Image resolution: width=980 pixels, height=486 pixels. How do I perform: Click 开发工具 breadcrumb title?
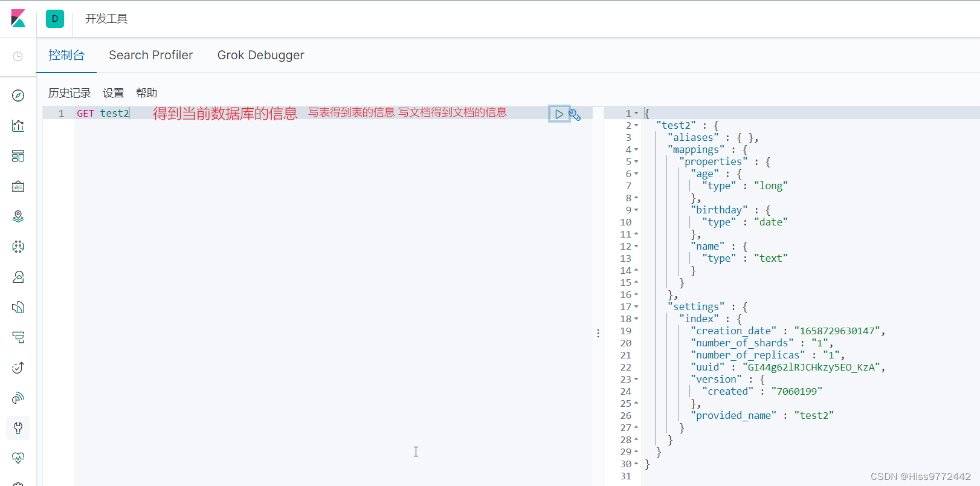(x=106, y=19)
